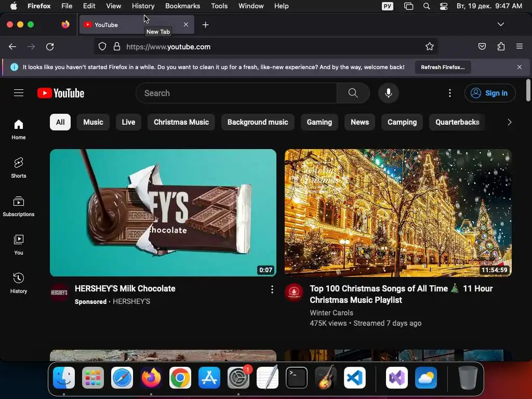Open System Settings from the Dock
The image size is (532, 399).
tap(238, 378)
